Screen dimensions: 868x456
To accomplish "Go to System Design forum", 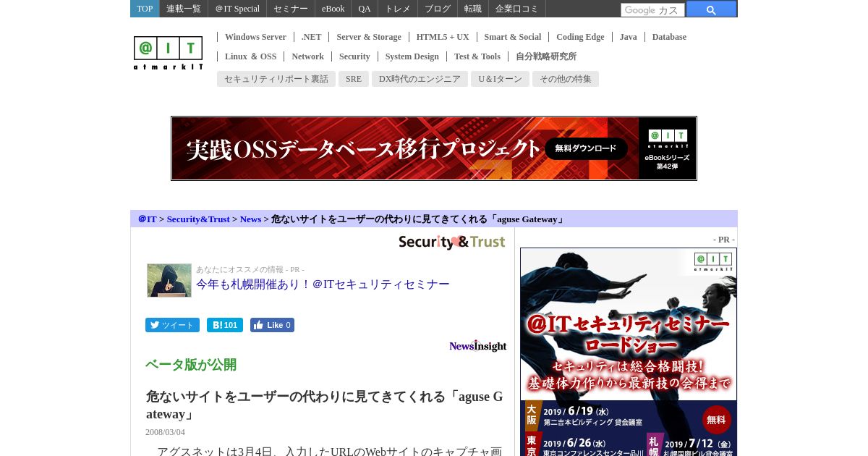I will tap(412, 56).
